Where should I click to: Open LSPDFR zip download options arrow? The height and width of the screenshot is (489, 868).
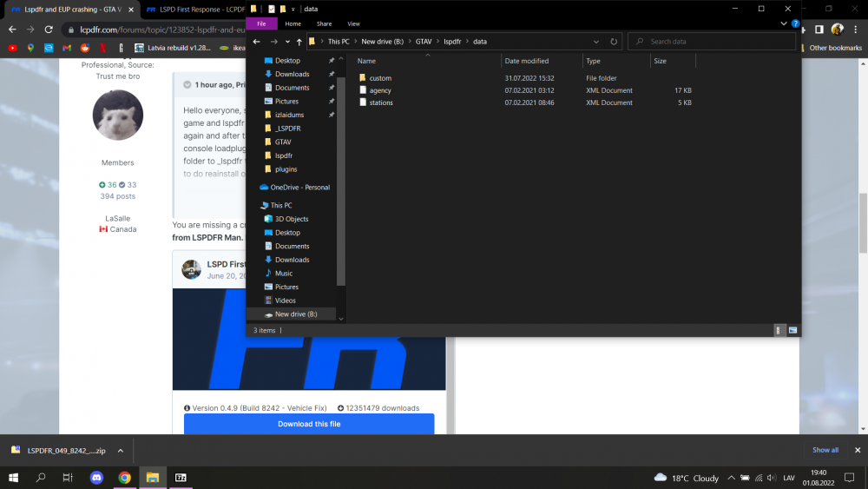click(120, 451)
